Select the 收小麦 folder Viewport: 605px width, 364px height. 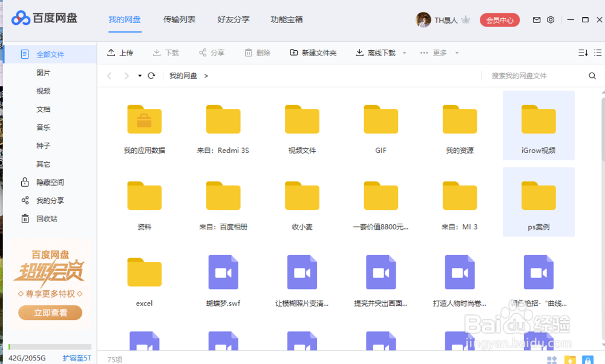302,206
